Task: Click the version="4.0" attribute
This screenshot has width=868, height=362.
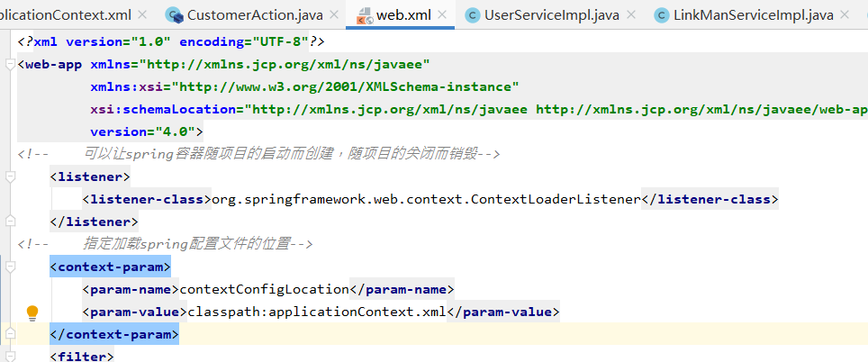Action: click(x=141, y=131)
